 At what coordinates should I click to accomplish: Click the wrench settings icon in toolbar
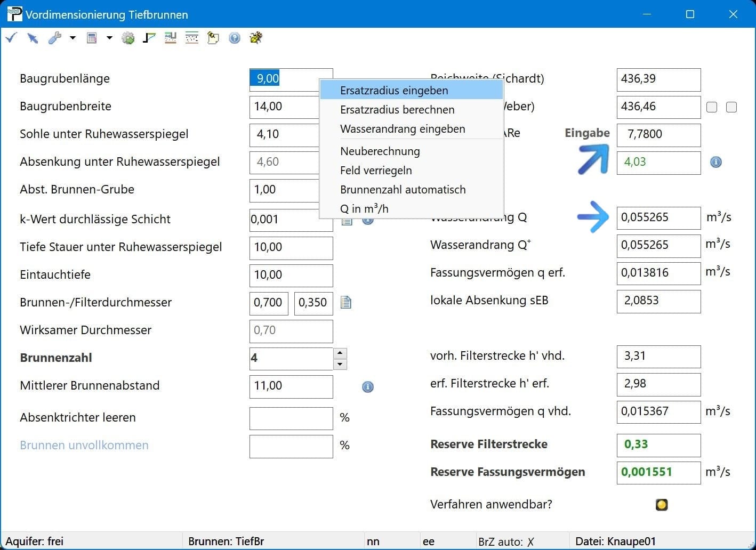pos(54,38)
